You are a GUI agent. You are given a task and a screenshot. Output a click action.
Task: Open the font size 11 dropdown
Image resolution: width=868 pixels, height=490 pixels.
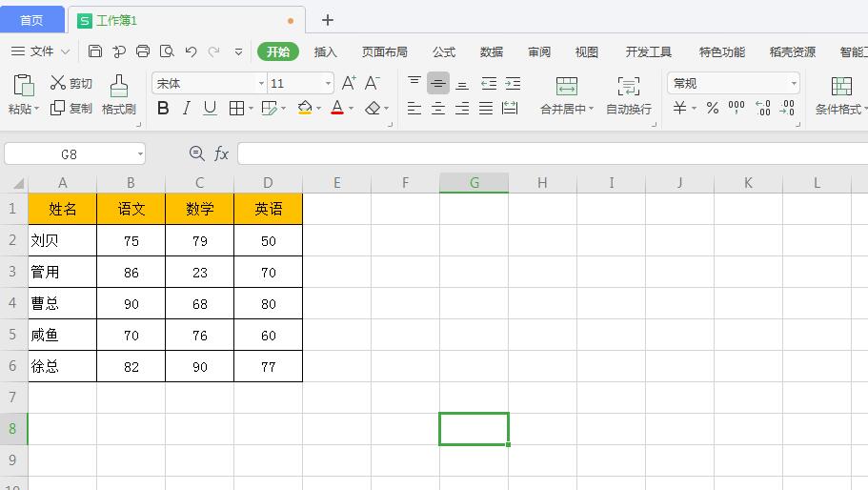328,84
